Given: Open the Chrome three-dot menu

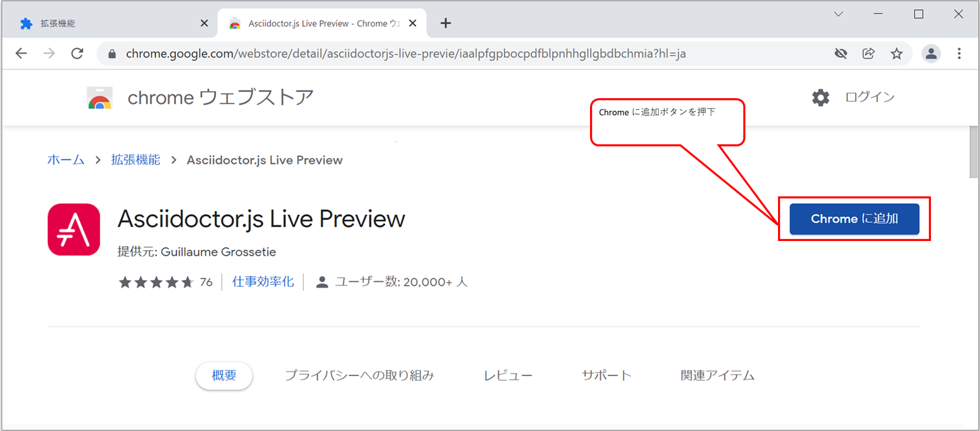Looking at the screenshot, I should click(959, 54).
